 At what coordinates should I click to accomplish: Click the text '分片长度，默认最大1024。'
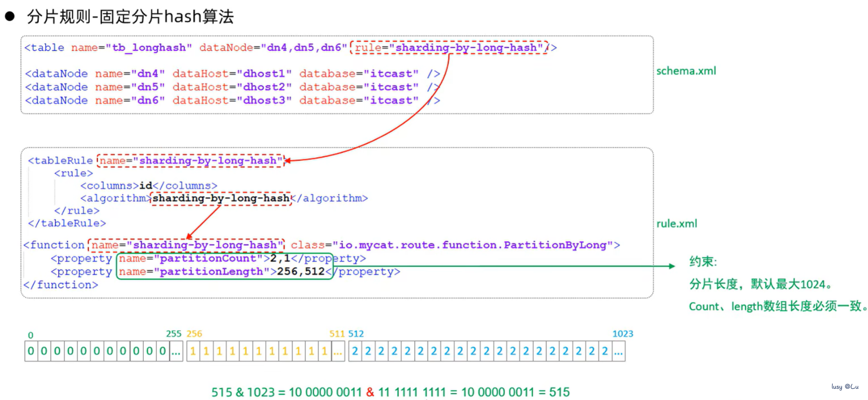tap(761, 284)
